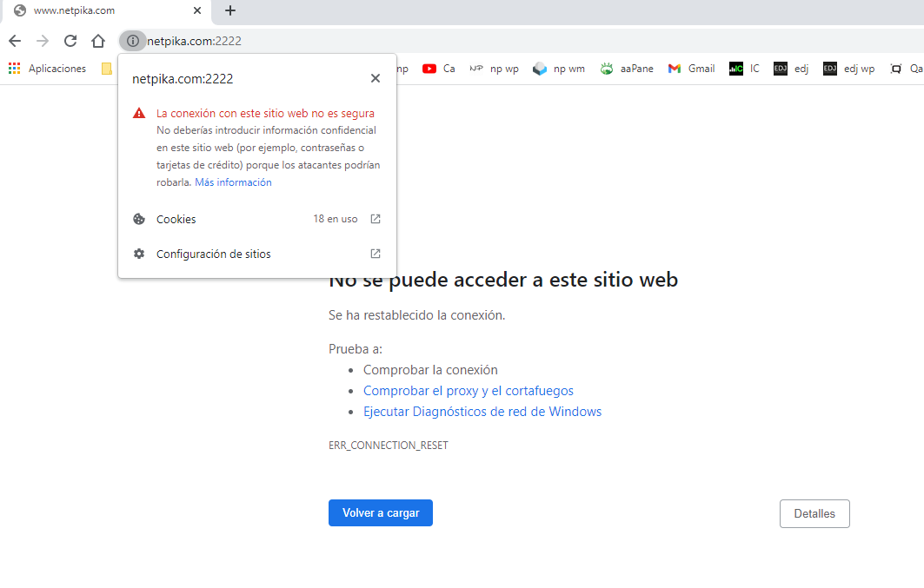Open the Qa bookmark at the bar's end
This screenshot has height=588, width=924.
[x=907, y=69]
